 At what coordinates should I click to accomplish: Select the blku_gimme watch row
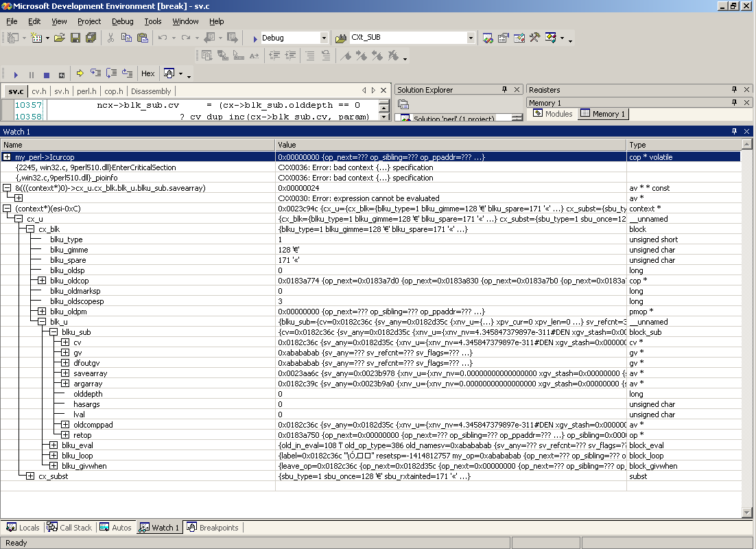pyautogui.click(x=370, y=250)
